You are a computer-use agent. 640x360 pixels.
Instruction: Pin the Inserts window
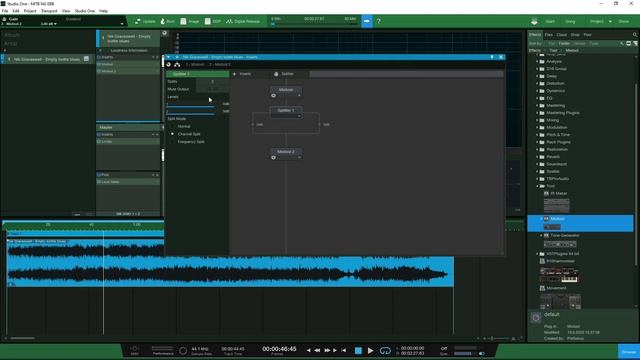(x=492, y=57)
